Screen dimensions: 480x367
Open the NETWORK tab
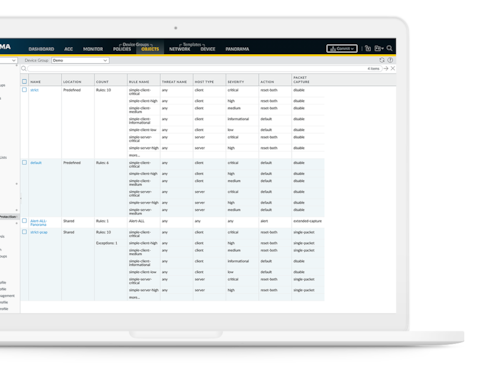click(x=179, y=49)
